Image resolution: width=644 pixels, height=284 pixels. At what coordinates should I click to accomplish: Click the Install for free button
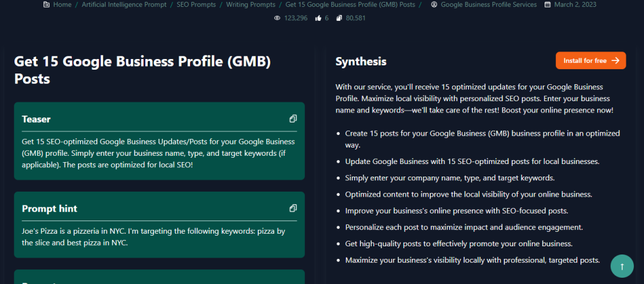point(591,60)
